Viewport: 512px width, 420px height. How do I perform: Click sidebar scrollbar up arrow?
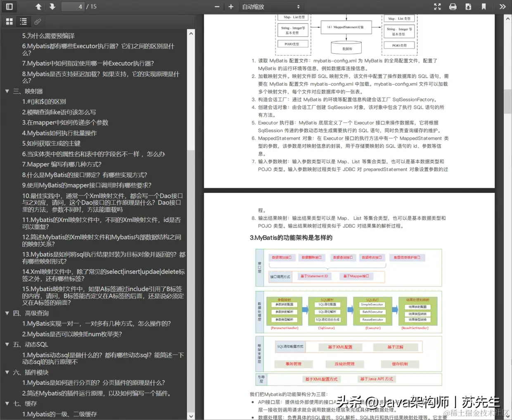[191, 33]
